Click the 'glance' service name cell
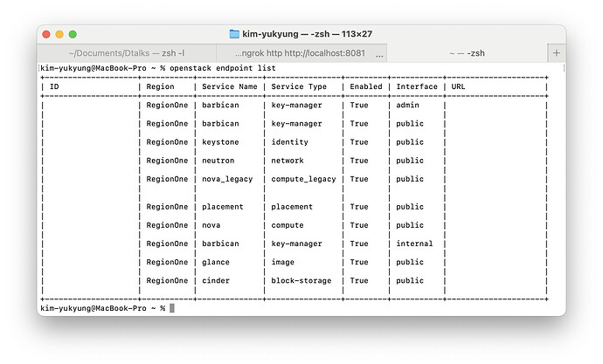This screenshot has height=364, width=603. [x=217, y=262]
